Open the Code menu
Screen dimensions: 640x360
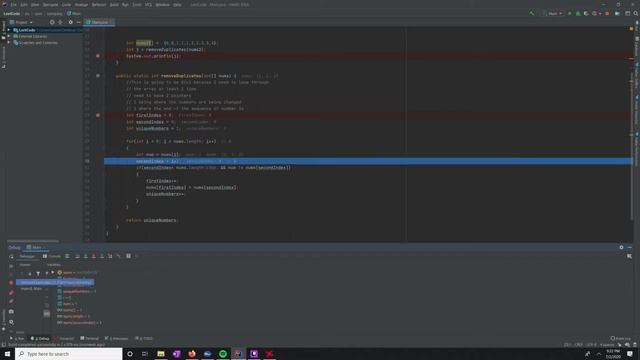(x=67, y=4)
